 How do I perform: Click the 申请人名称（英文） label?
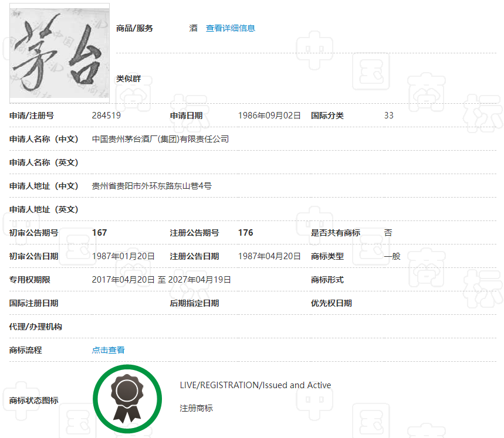coord(44,162)
